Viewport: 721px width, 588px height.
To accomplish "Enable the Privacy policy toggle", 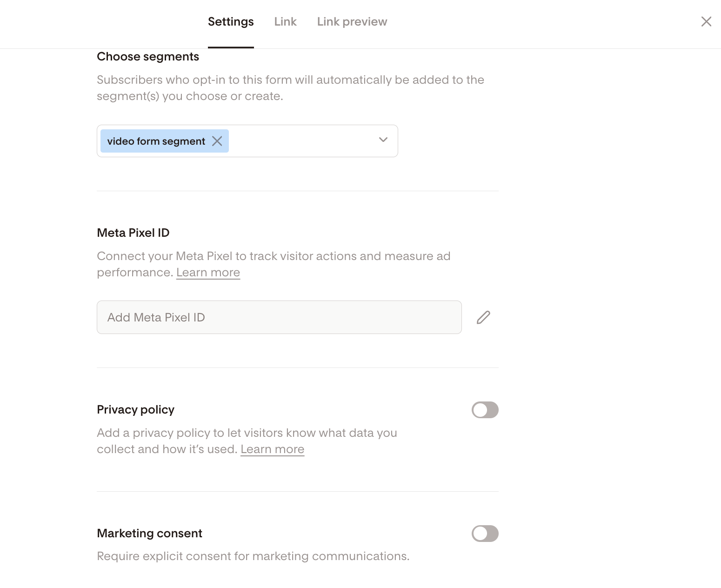I will (x=485, y=410).
